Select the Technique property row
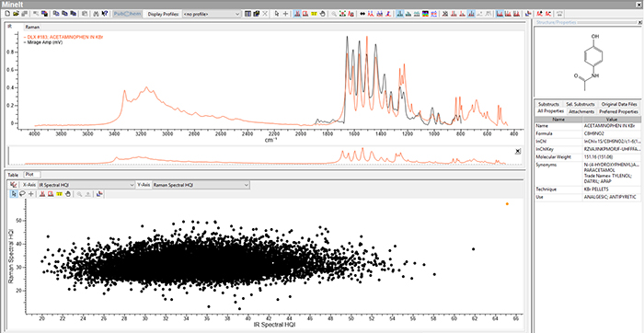 pos(588,189)
